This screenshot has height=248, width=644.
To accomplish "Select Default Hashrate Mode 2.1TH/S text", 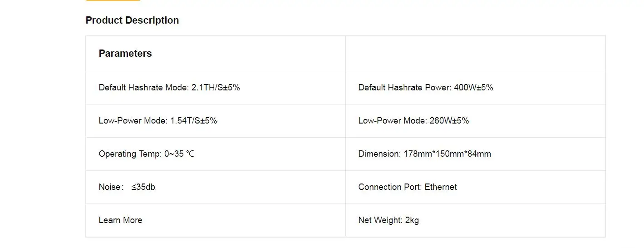I will [169, 87].
